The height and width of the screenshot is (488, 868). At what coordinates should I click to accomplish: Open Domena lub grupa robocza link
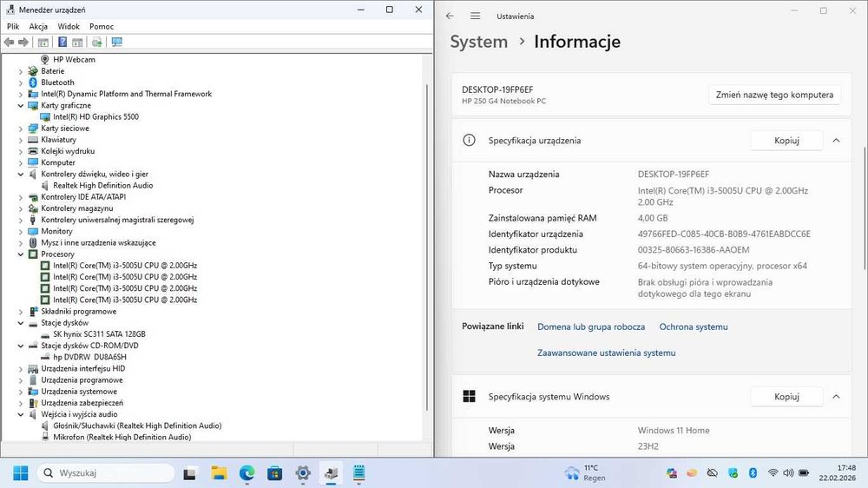pos(591,326)
